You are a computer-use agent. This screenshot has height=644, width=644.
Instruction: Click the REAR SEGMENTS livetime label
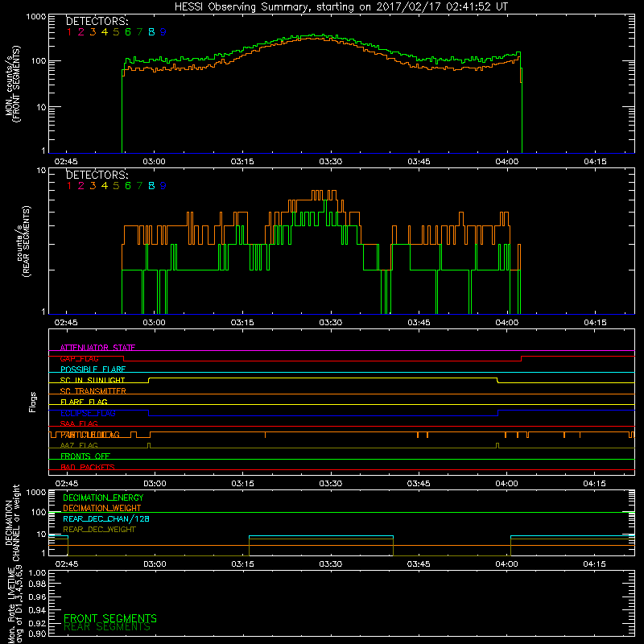[x=107, y=627]
